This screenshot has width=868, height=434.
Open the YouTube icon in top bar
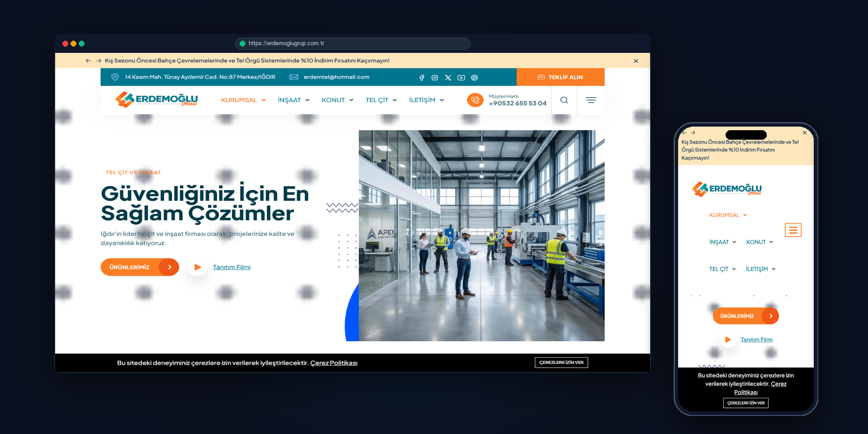461,78
